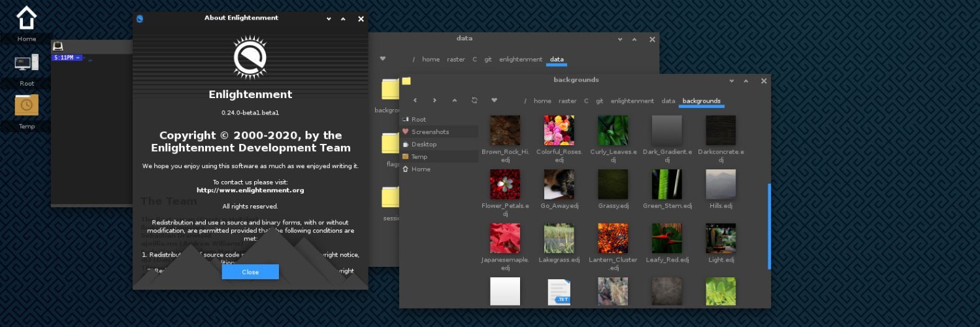Click 'enlightenment' breadcrumb in backgrounds window

coord(632,101)
